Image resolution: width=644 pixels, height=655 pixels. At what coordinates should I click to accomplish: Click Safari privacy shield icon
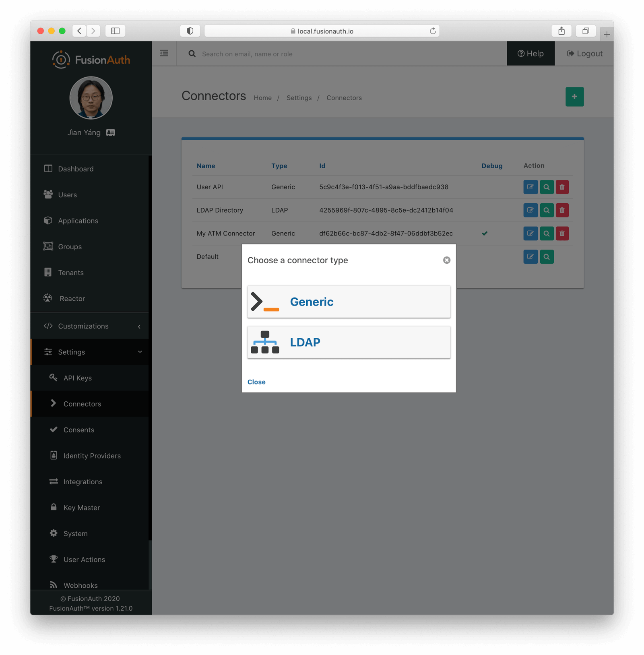click(x=190, y=31)
